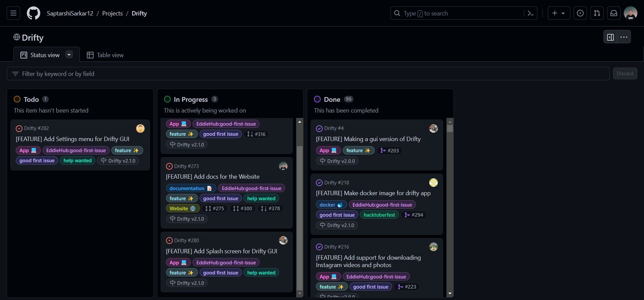644x300 pixels.
Task: Click the In Progress column scroll up arrow
Action: [300, 121]
